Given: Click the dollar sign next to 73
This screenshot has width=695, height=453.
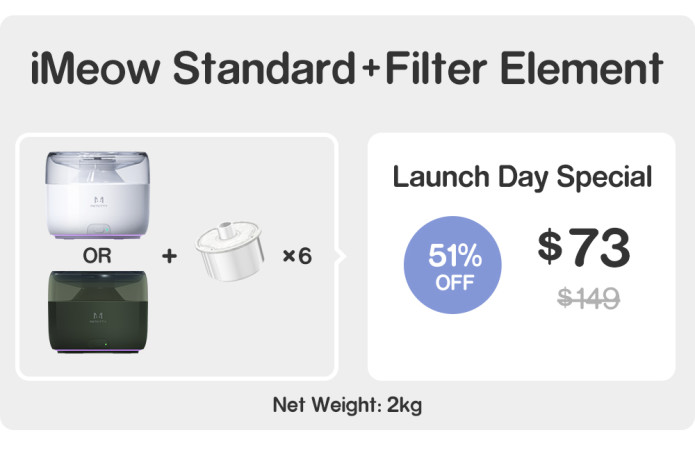Looking at the screenshot, I should click(x=550, y=246).
